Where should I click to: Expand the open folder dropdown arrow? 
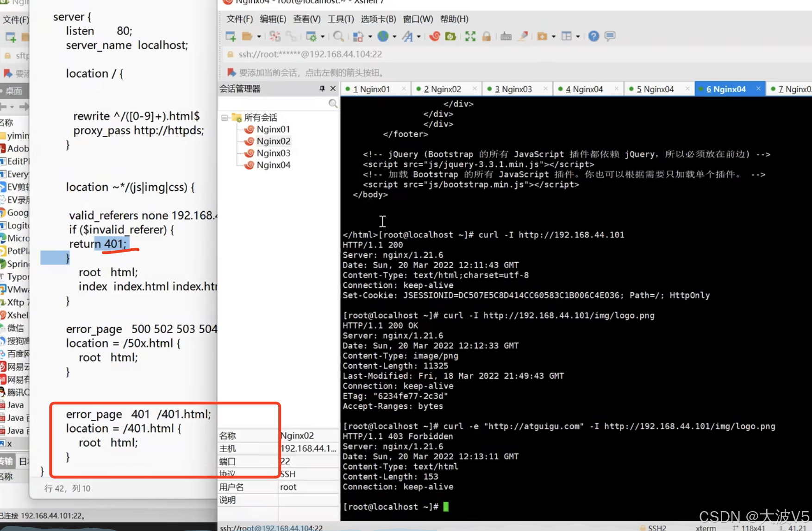[x=259, y=36]
